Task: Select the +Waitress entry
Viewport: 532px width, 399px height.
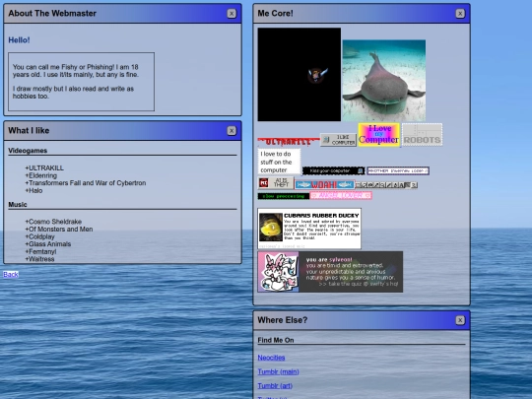Action: coord(39,259)
